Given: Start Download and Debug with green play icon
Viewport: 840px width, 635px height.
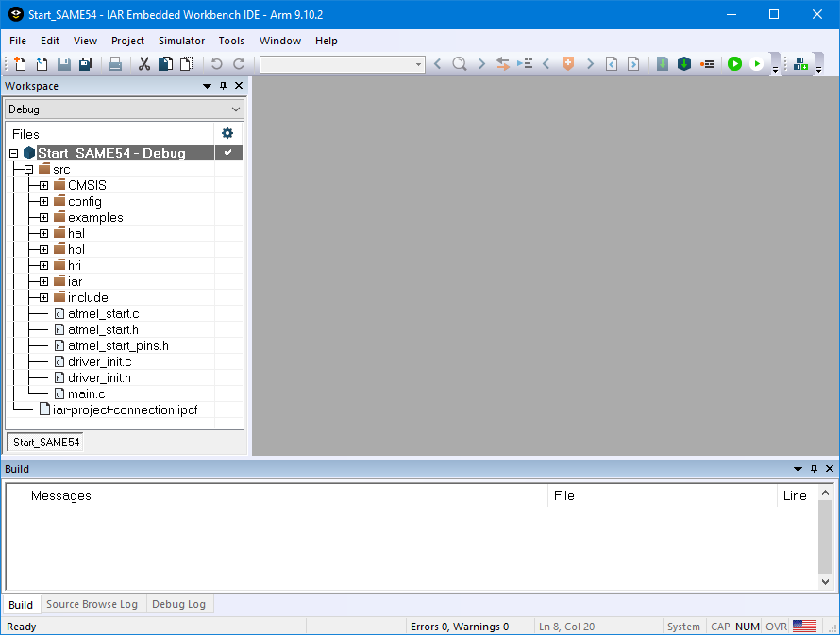Looking at the screenshot, I should pos(734,64).
